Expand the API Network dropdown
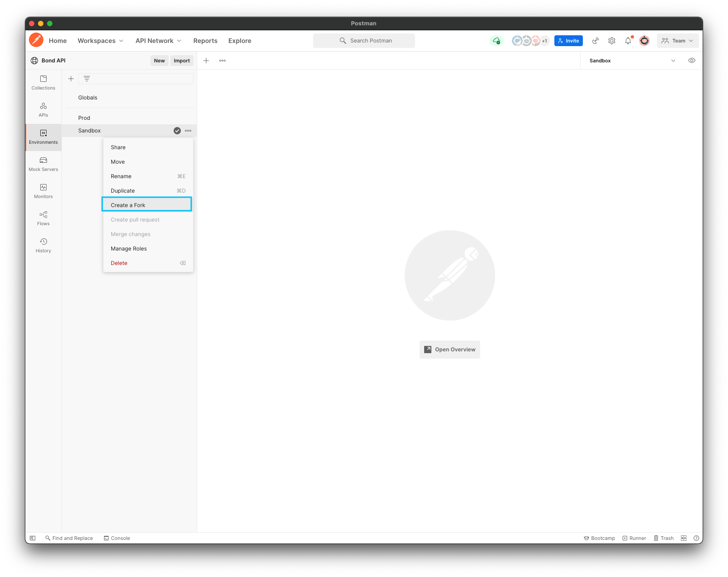The height and width of the screenshot is (577, 728). (158, 41)
